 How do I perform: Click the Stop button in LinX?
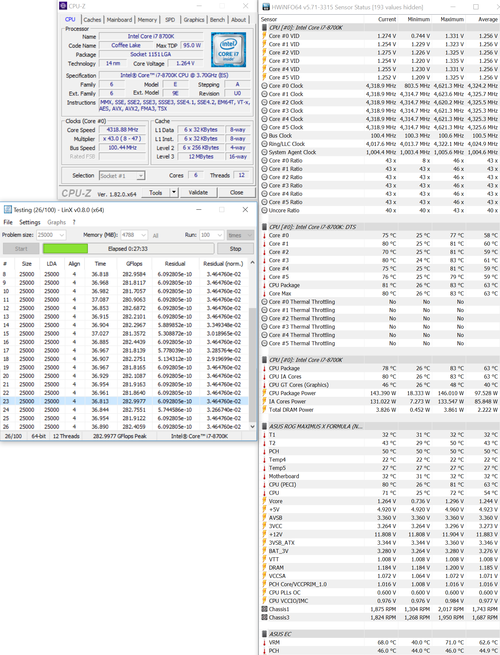(x=236, y=249)
